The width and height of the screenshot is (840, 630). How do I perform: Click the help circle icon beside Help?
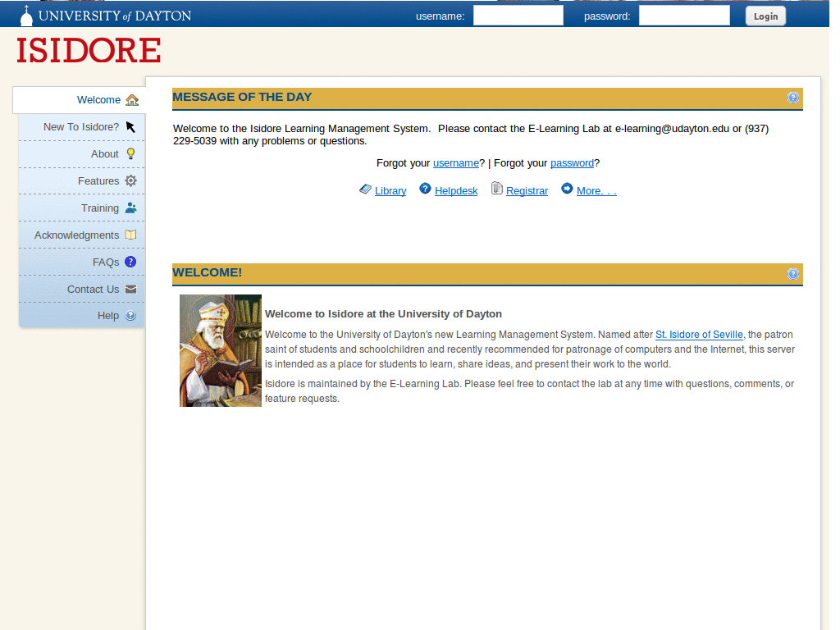[x=130, y=316]
